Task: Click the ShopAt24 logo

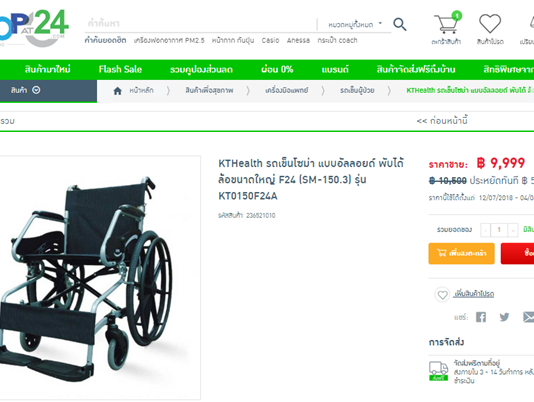Action: click(34, 28)
